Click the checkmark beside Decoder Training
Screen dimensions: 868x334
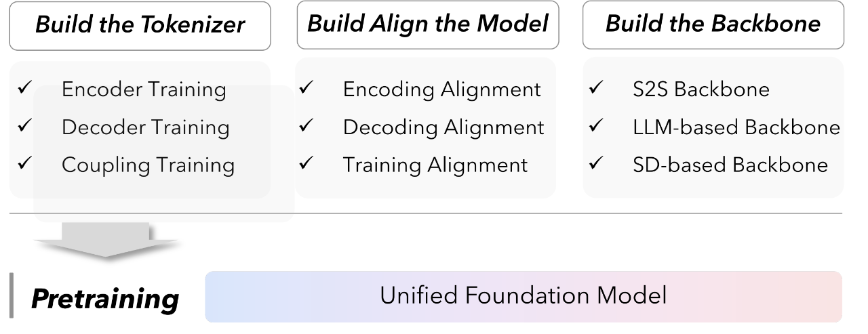pos(24,126)
